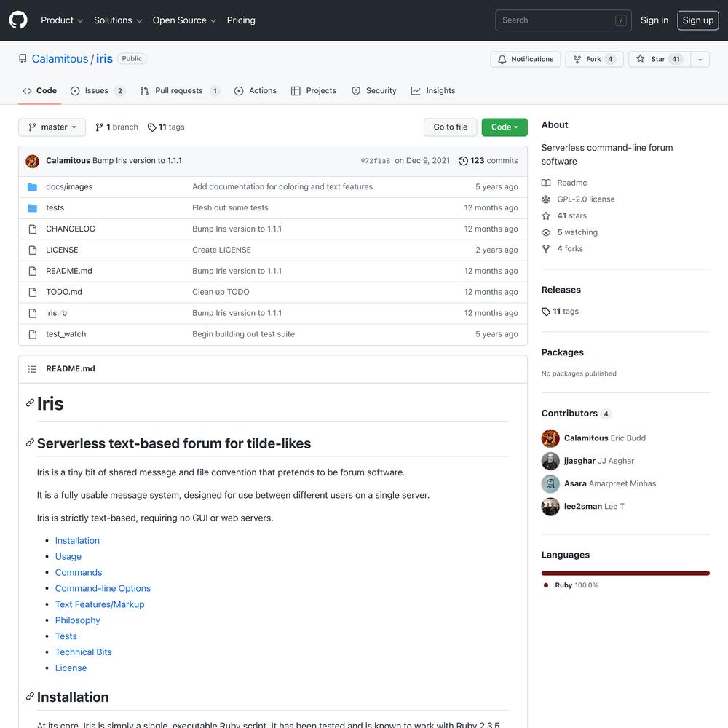Open the Calamitous owner link
Screen dimensions: 728x728
pyautogui.click(x=60, y=59)
